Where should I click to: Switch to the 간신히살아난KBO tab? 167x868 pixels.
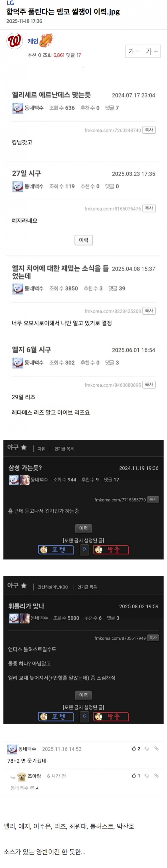[x=53, y=587]
